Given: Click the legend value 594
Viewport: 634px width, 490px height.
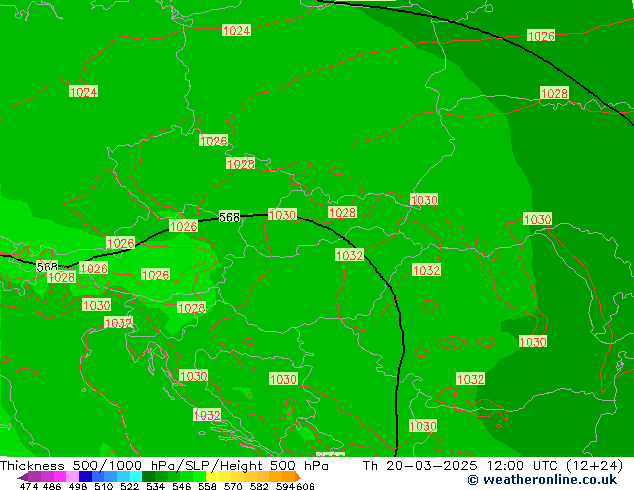Looking at the screenshot, I should coord(285,486).
